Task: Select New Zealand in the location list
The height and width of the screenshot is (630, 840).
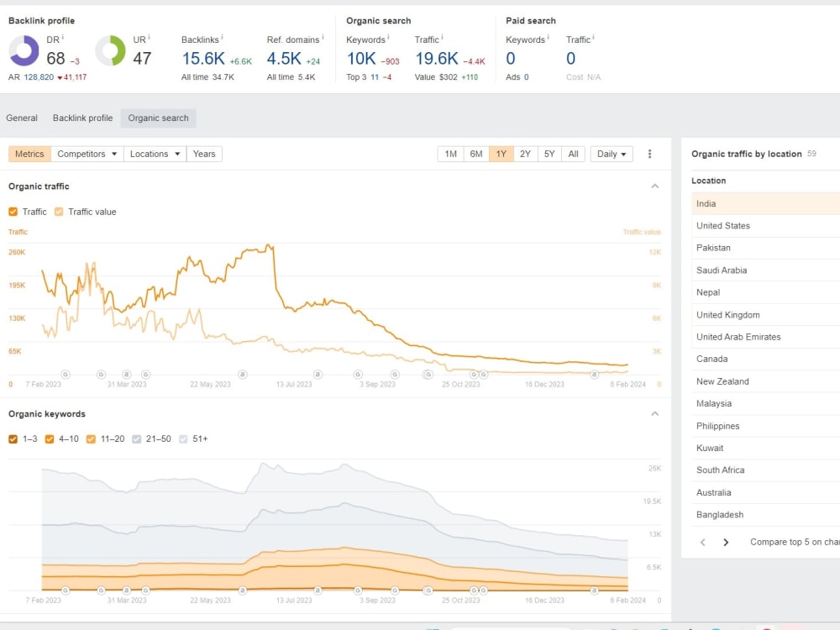Action: coord(765,381)
